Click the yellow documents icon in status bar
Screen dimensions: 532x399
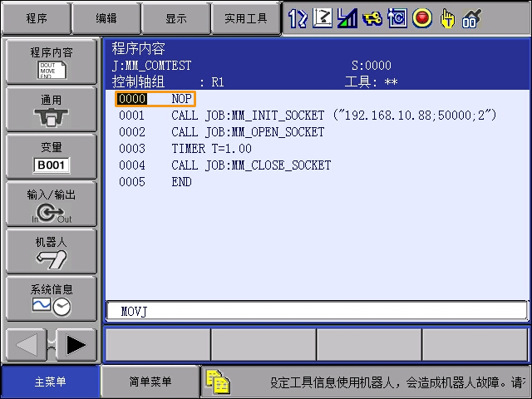pyautogui.click(x=218, y=382)
